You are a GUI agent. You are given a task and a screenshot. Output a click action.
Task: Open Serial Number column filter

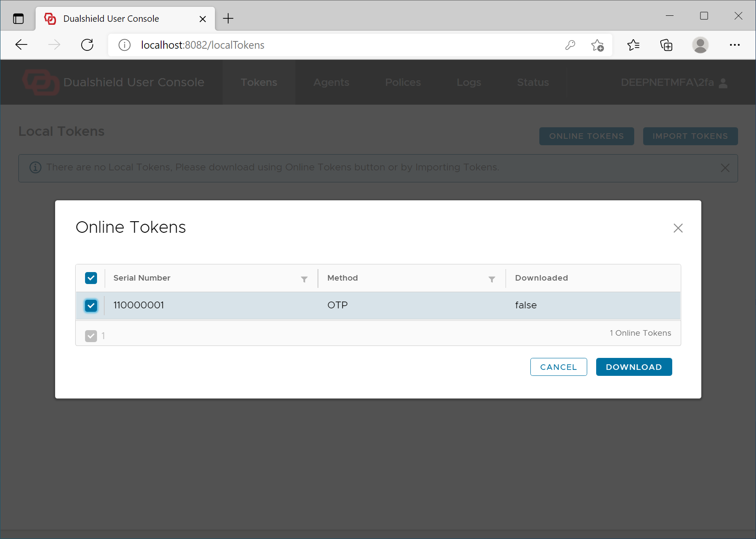click(x=304, y=279)
